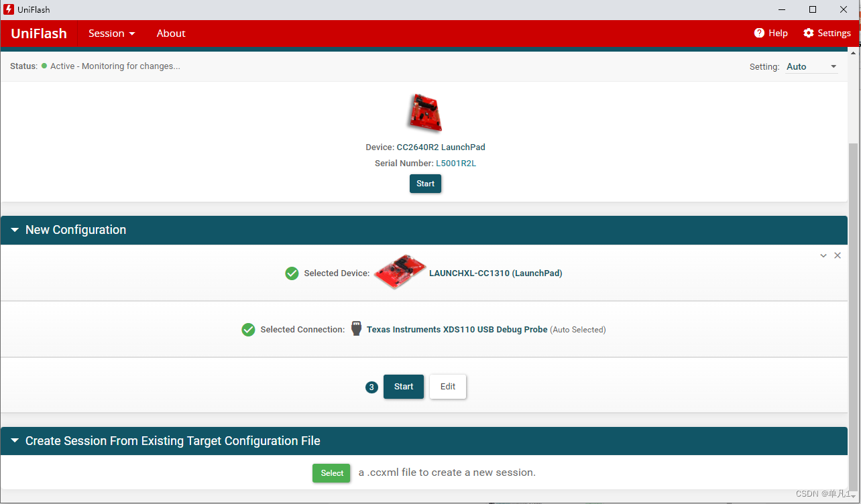Image resolution: width=861 pixels, height=504 pixels.
Task: Click the LAUNCHXL-CC1310 board image
Action: pyautogui.click(x=399, y=273)
